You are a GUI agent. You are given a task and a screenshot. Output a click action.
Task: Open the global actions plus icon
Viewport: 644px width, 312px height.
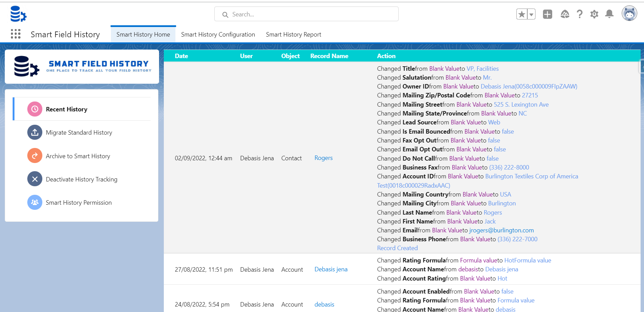pos(547,14)
